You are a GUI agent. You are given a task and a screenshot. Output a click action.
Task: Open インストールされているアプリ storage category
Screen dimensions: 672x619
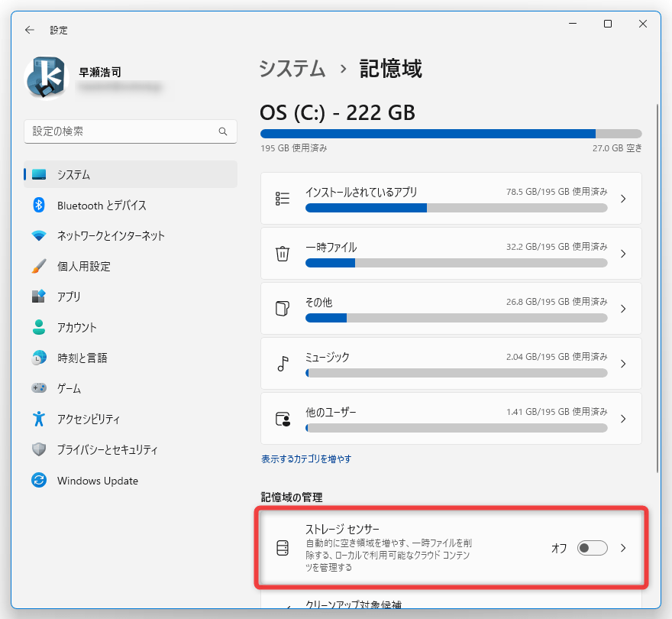point(451,198)
